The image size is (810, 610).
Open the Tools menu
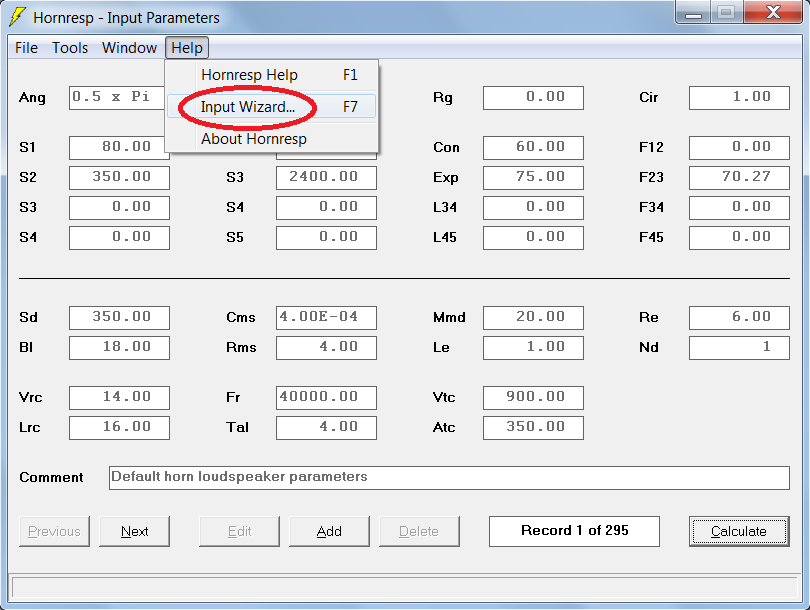click(x=70, y=48)
